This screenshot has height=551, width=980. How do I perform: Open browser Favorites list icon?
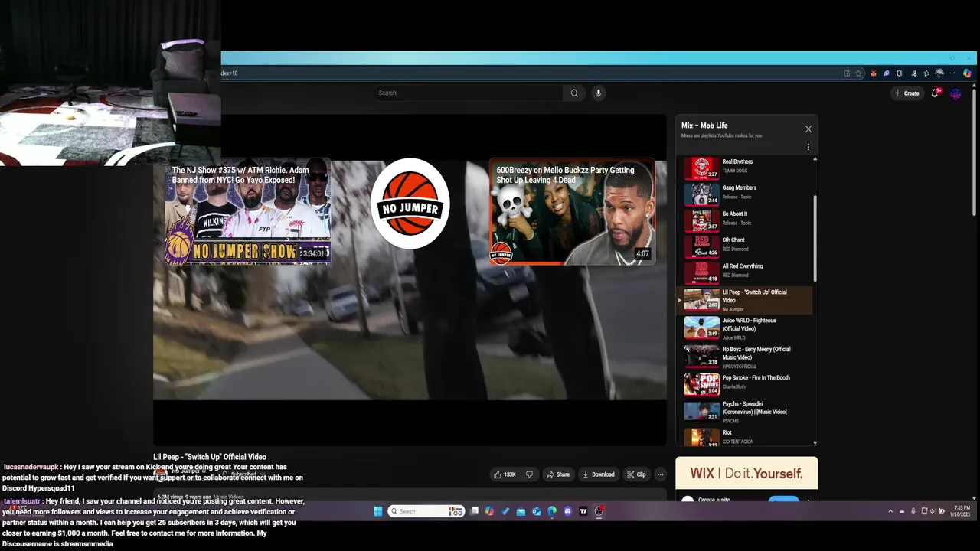click(x=926, y=73)
